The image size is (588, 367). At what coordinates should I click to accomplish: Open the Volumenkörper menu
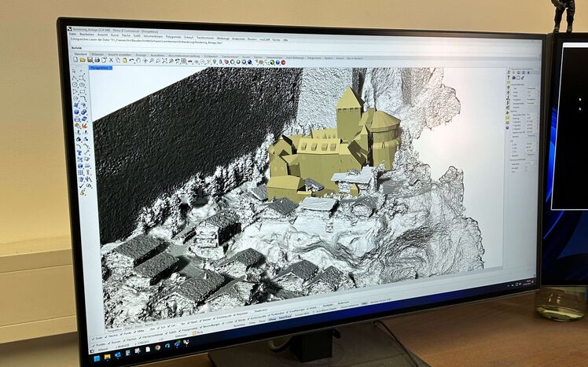coord(153,36)
